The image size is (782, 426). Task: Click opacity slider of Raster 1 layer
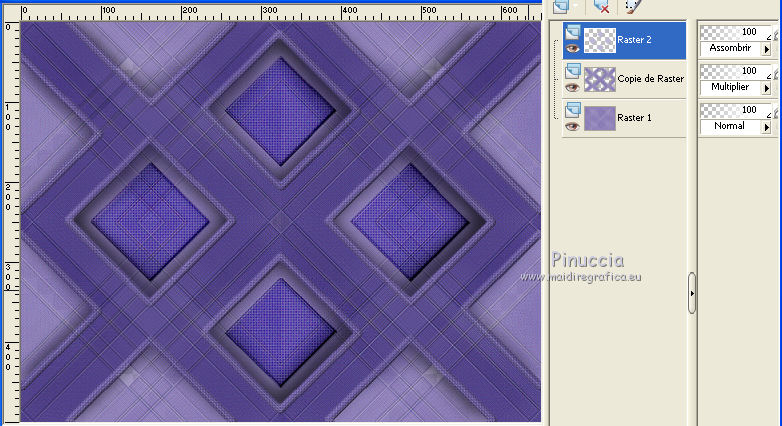pyautogui.click(x=736, y=110)
